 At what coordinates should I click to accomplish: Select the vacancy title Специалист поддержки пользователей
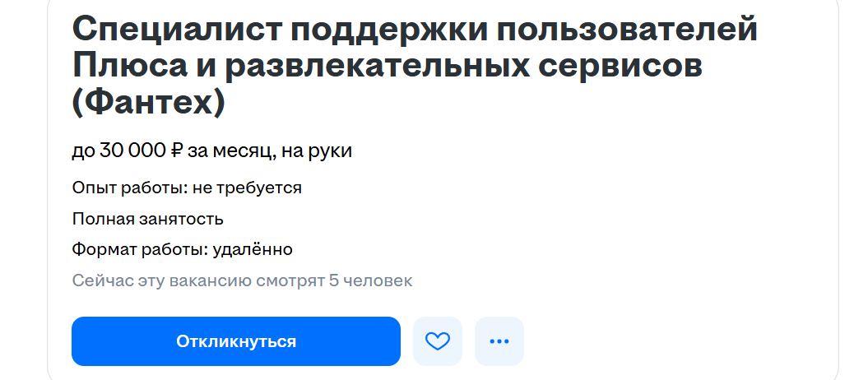coord(415,30)
